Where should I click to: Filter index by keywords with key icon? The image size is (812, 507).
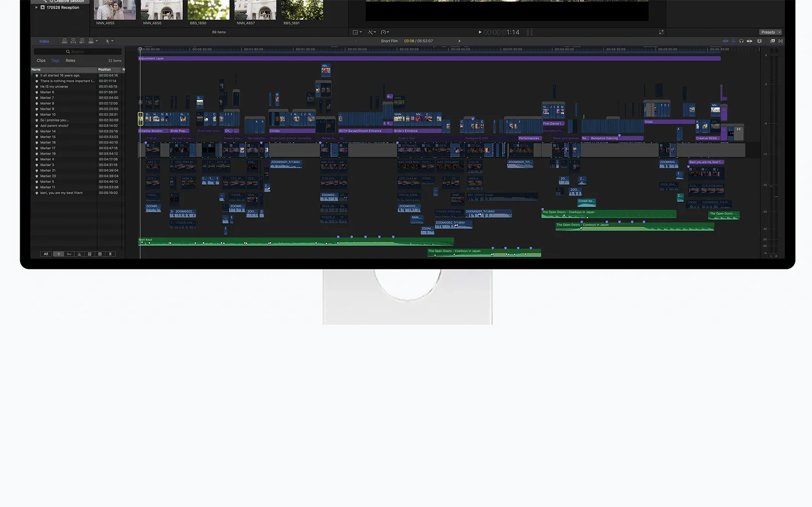click(x=69, y=254)
